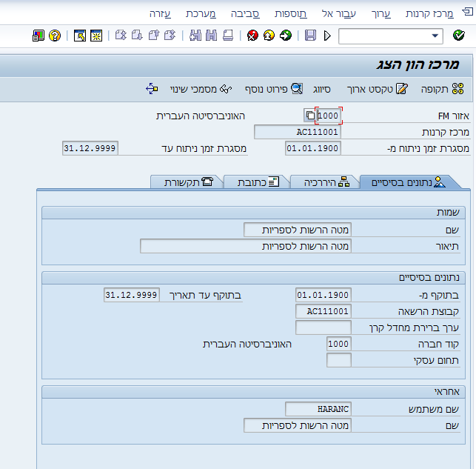Click the arrow-with-flag icon left of מסמכי שינוי

(x=152, y=89)
